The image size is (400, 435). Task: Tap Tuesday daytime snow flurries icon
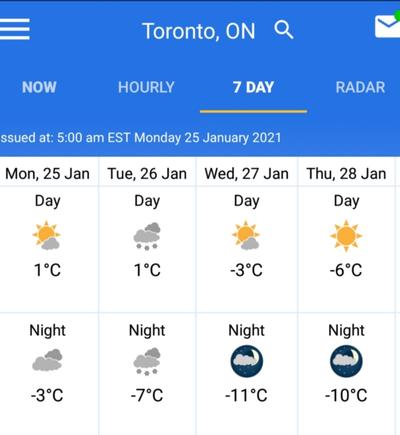coord(147,236)
